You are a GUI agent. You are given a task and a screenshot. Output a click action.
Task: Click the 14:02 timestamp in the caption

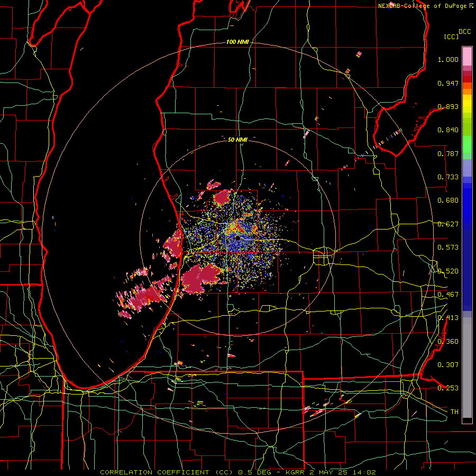365,472
